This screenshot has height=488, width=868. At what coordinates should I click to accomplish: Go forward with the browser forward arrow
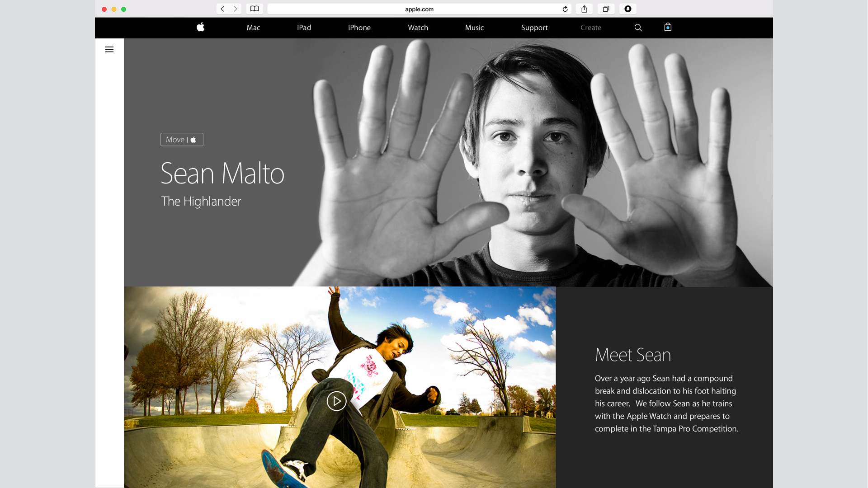tap(235, 9)
